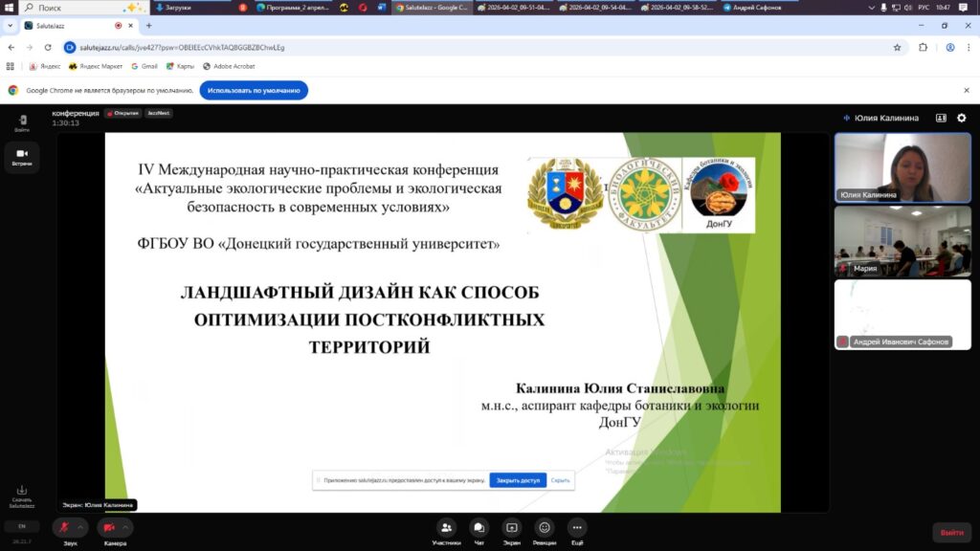Expand camera options arrow next to Камера

(126, 527)
